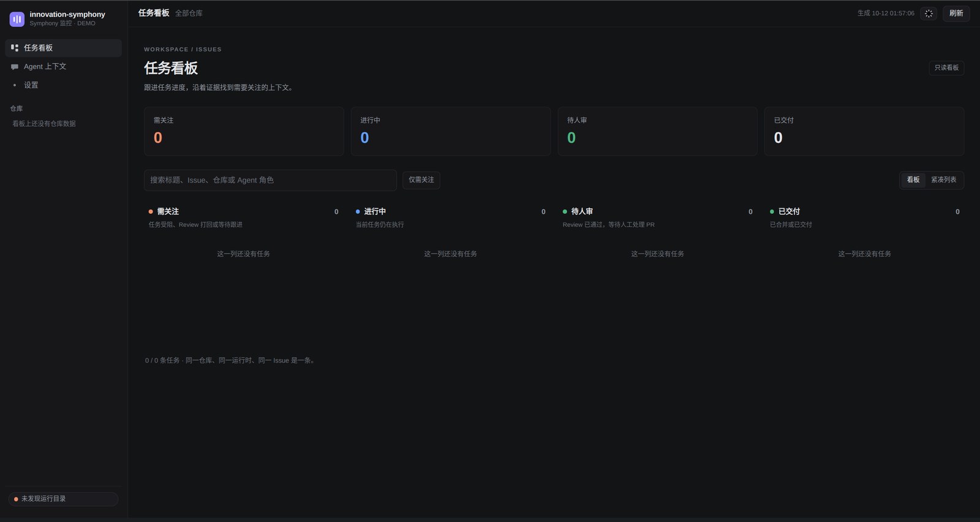Click the 刷新 refresh button
The width and height of the screenshot is (980, 522).
pyautogui.click(x=956, y=13)
